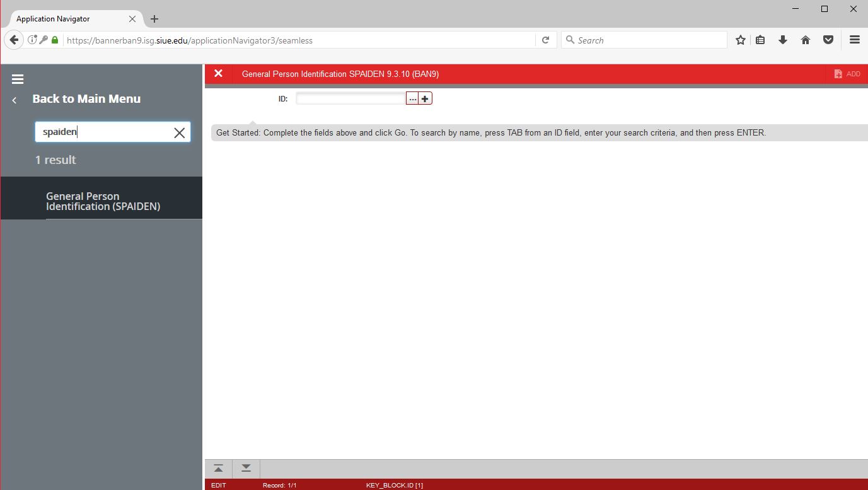Go back using sidebar chevron arrow
This screenshot has height=490, width=868.
[14, 100]
